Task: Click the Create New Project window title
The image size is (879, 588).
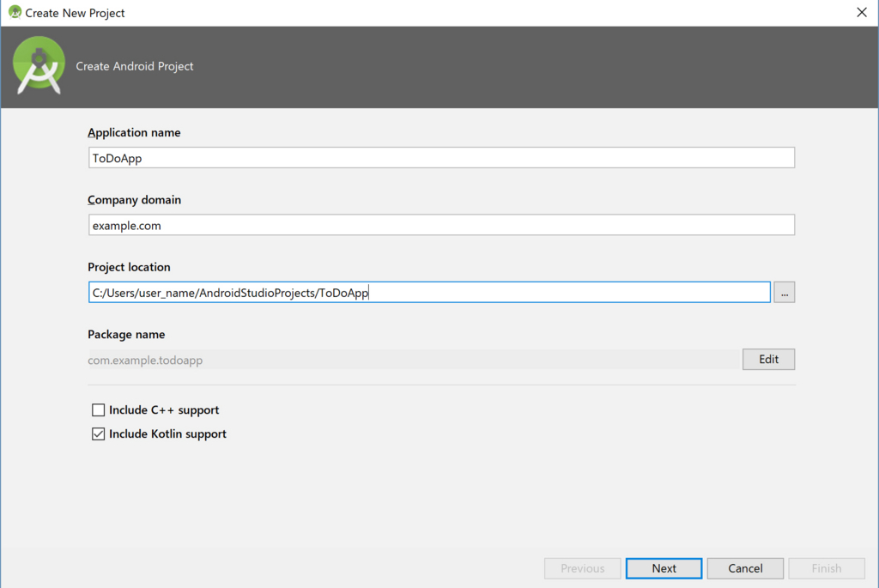Action: coord(75,13)
